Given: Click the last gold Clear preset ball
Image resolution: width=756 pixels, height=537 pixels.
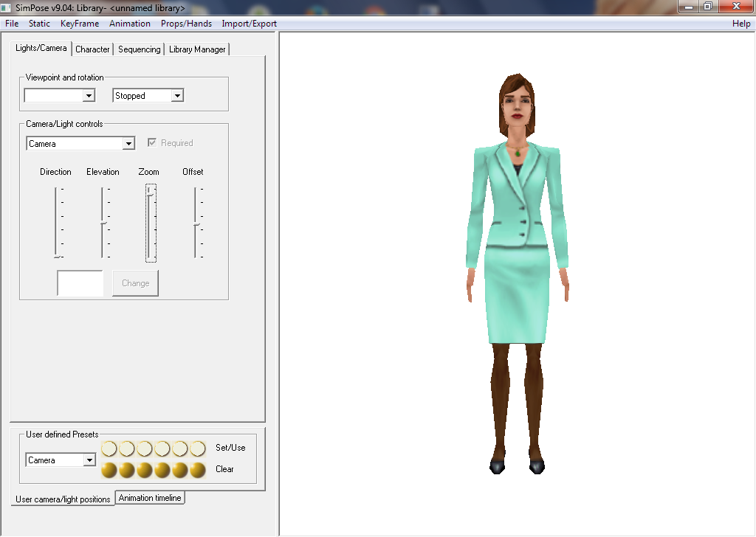Looking at the screenshot, I should (x=198, y=470).
